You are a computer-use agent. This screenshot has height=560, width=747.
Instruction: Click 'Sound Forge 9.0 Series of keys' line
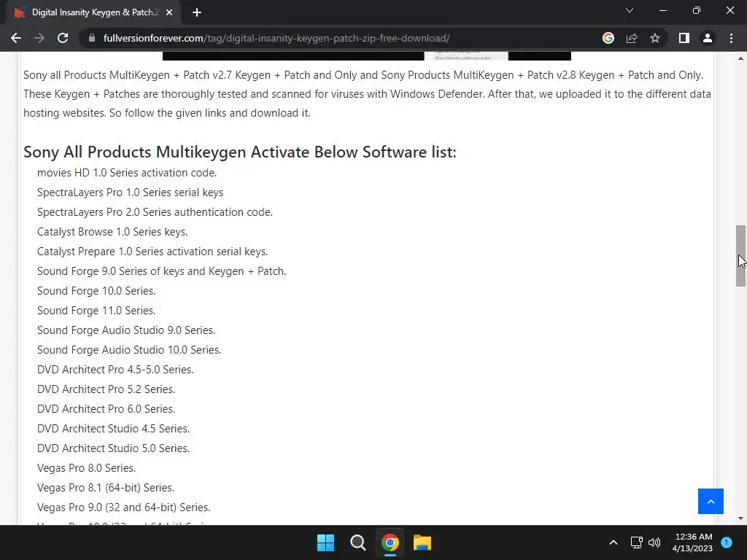(x=161, y=271)
